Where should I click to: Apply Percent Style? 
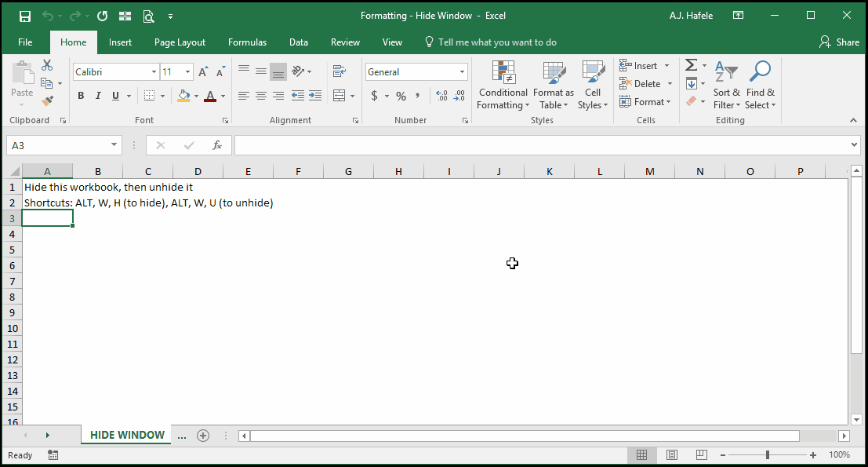point(401,96)
